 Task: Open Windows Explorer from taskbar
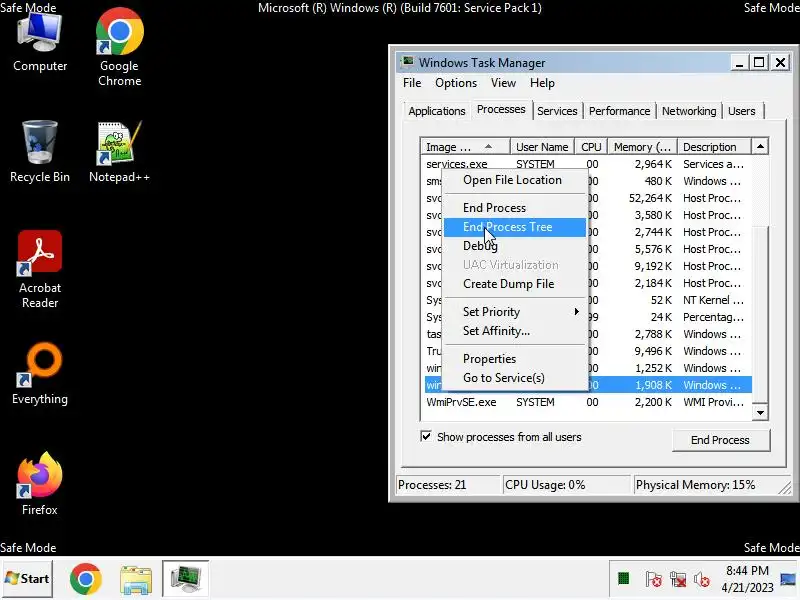(x=136, y=580)
